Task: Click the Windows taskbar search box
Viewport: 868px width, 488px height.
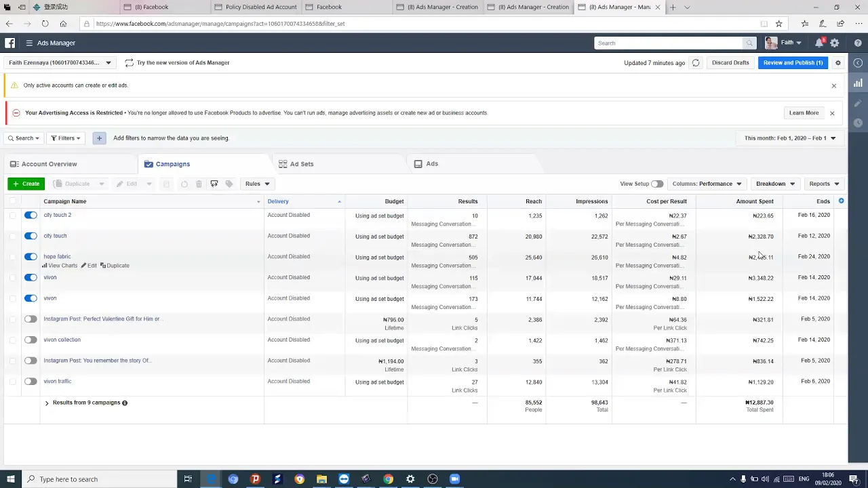Action: tap(99, 479)
